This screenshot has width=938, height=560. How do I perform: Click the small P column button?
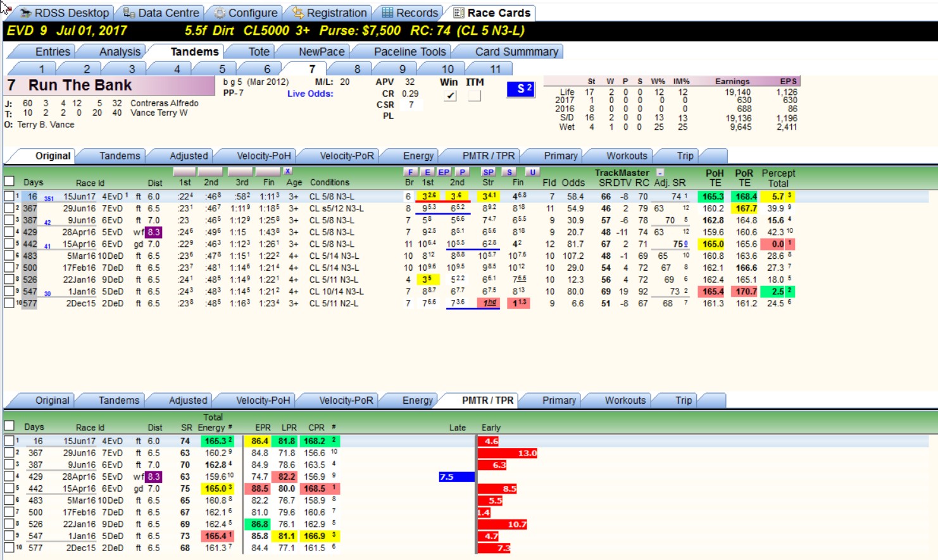[x=463, y=172]
